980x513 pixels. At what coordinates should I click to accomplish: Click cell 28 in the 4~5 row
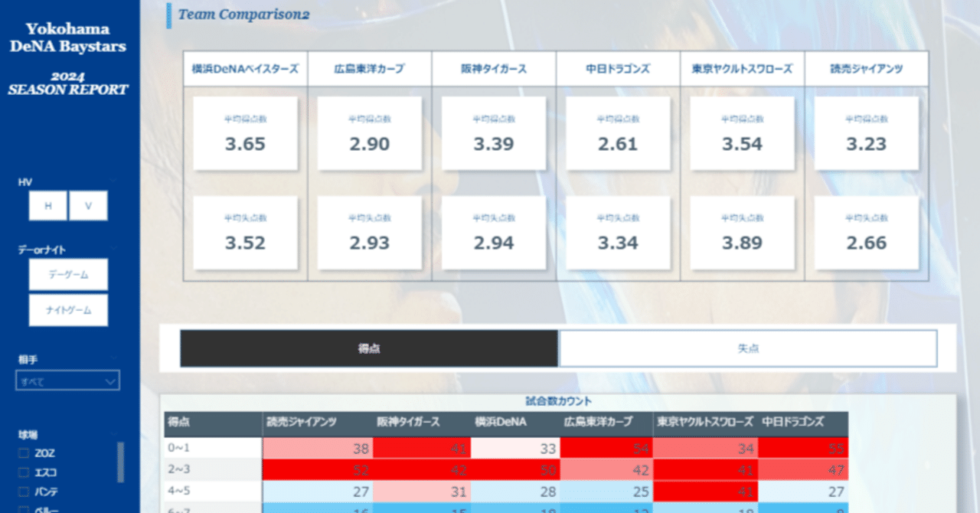[x=516, y=491]
